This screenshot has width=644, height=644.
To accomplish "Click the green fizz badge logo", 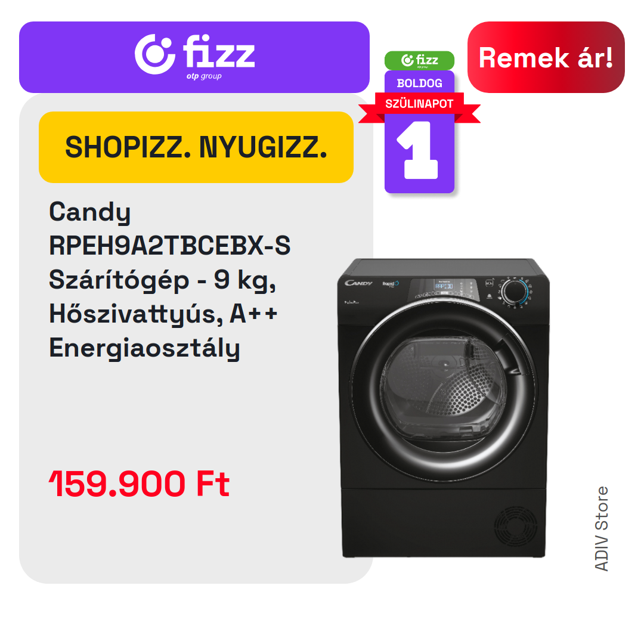I will pyautogui.click(x=419, y=60).
